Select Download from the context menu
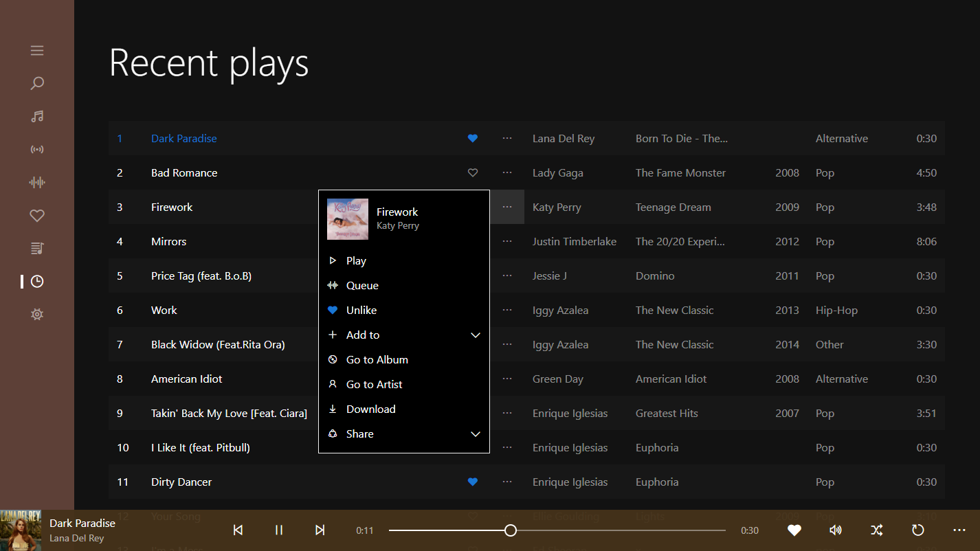 point(404,409)
